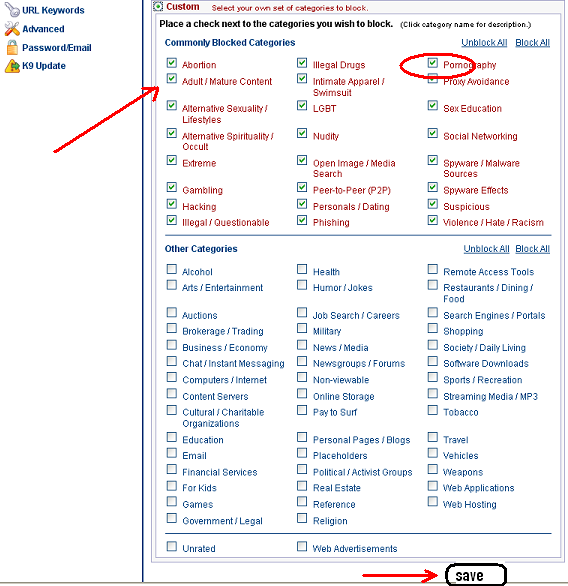The width and height of the screenshot is (568, 586).
Task: Tick the Religion checkbox
Action: [x=302, y=518]
